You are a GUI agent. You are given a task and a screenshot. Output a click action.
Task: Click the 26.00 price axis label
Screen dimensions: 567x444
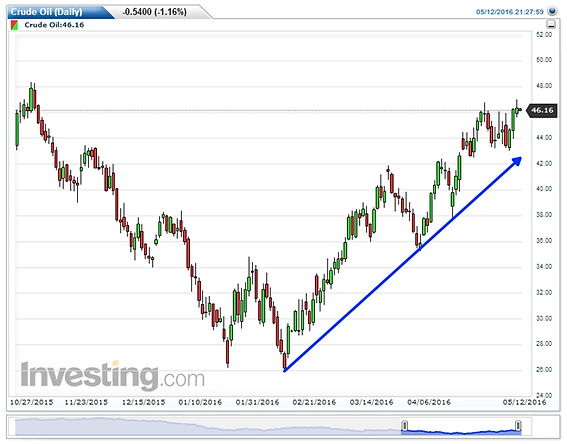(x=544, y=370)
